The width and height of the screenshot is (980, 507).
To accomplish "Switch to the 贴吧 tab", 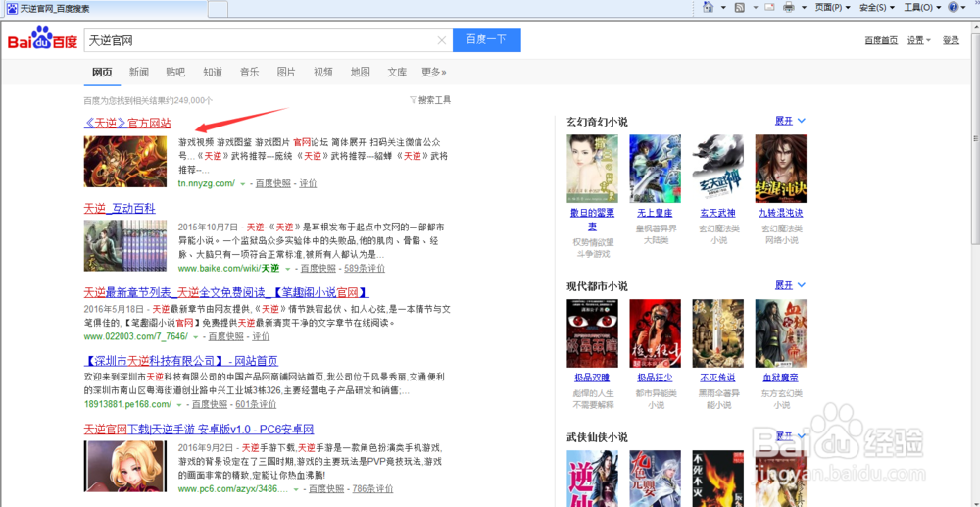I will (x=175, y=72).
